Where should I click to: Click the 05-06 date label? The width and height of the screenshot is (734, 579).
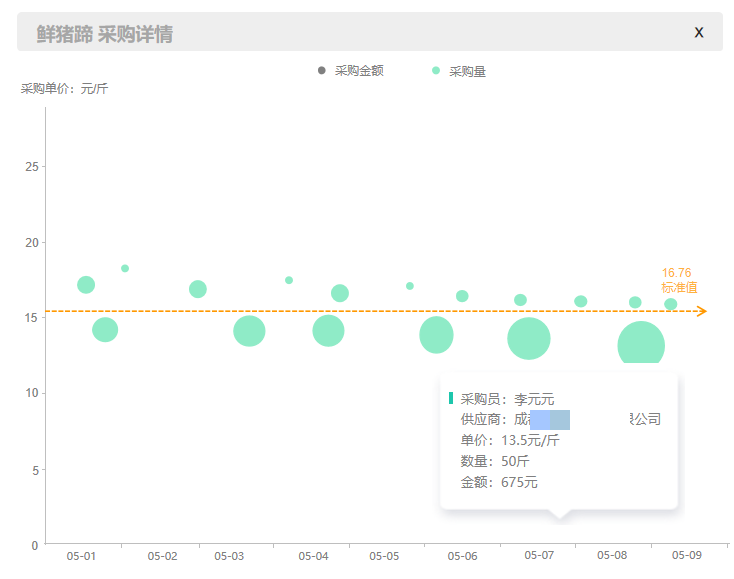(462, 556)
